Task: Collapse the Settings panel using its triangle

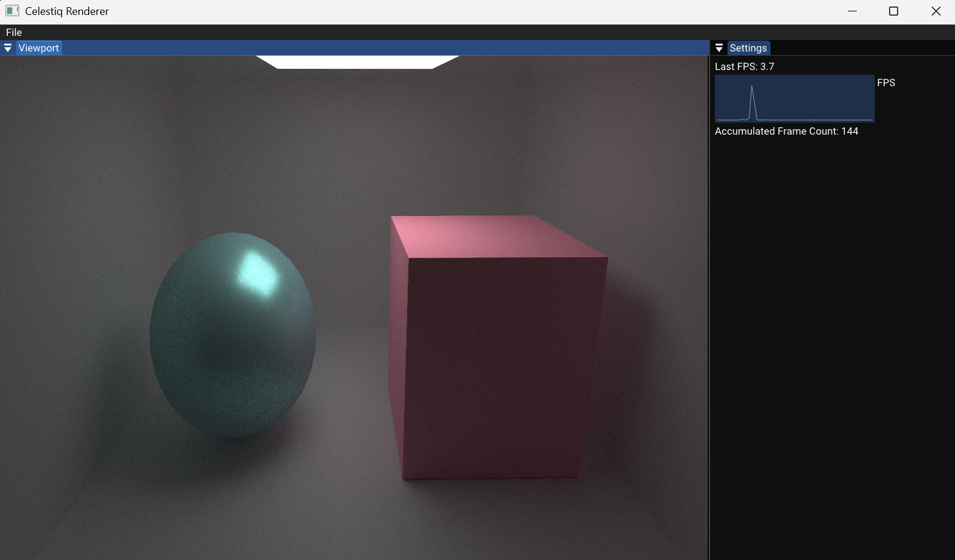Action: tap(719, 48)
